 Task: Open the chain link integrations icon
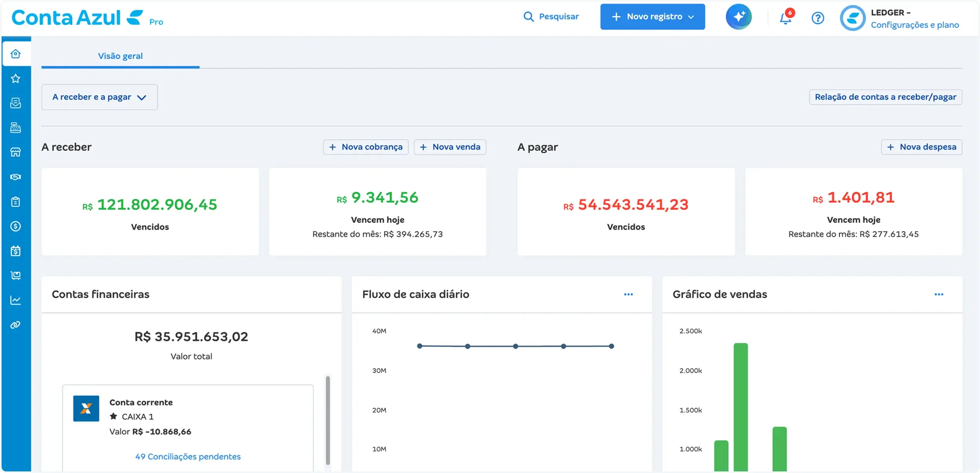[x=16, y=325]
